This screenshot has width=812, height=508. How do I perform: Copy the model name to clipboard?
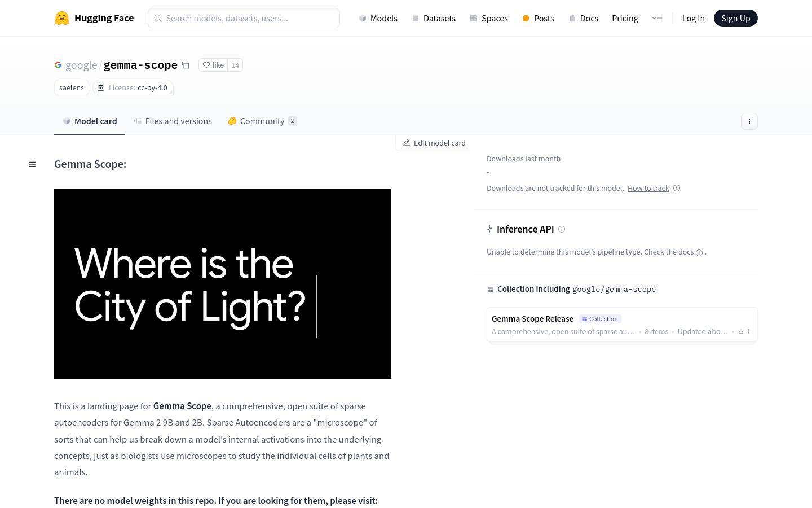click(x=186, y=65)
